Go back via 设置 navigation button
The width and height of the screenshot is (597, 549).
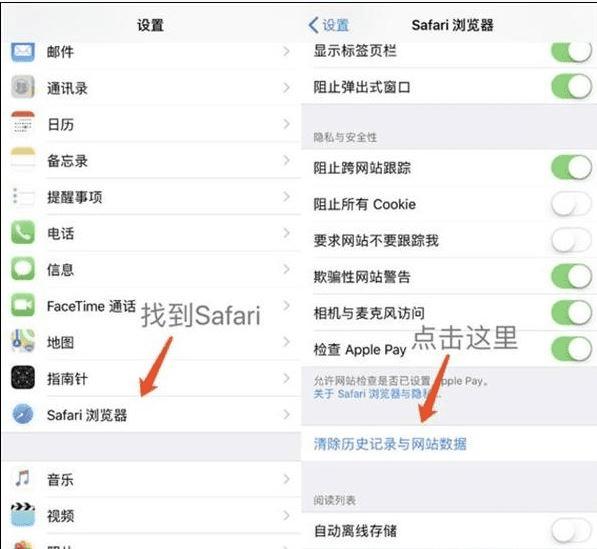point(329,25)
